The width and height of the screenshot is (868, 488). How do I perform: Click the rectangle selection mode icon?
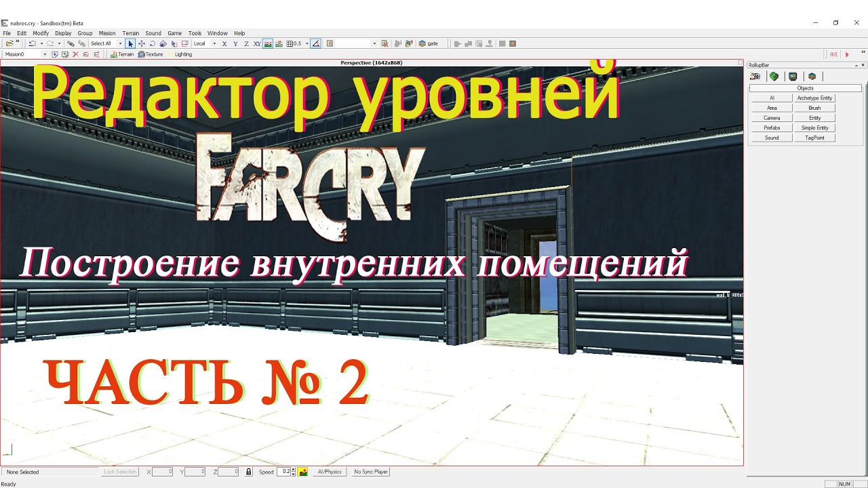pos(184,43)
